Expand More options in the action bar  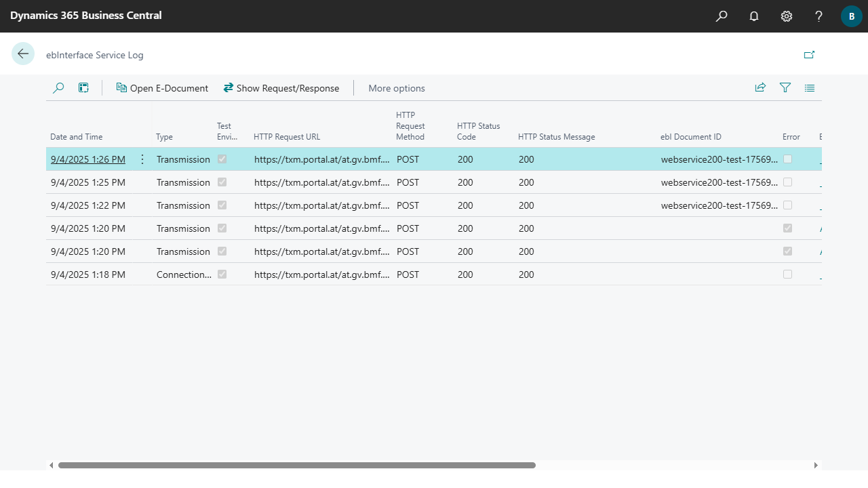click(x=397, y=88)
